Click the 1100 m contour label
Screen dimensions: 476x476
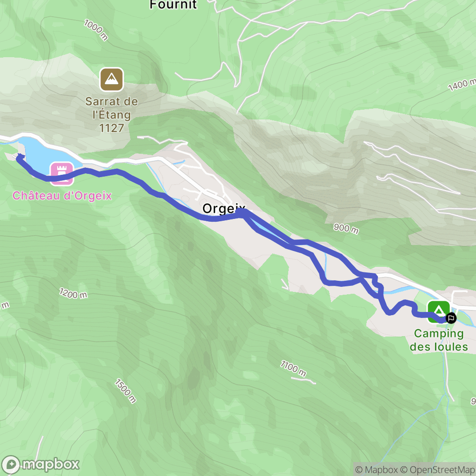293,368
